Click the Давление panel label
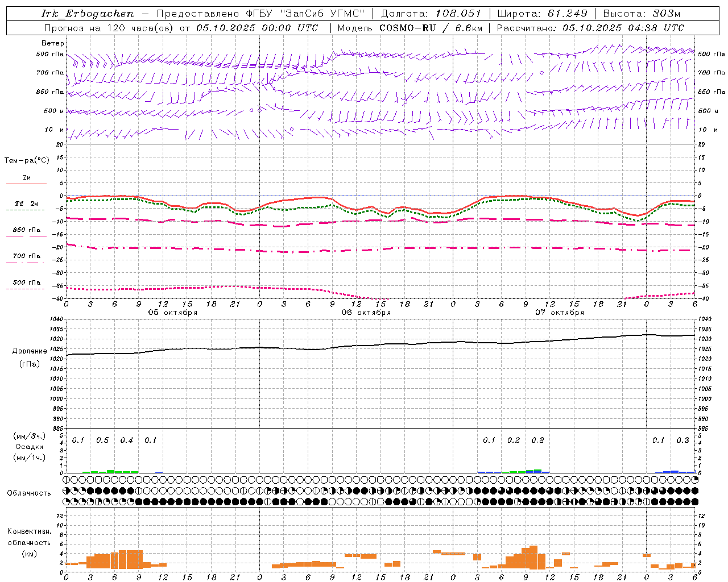 coord(30,351)
